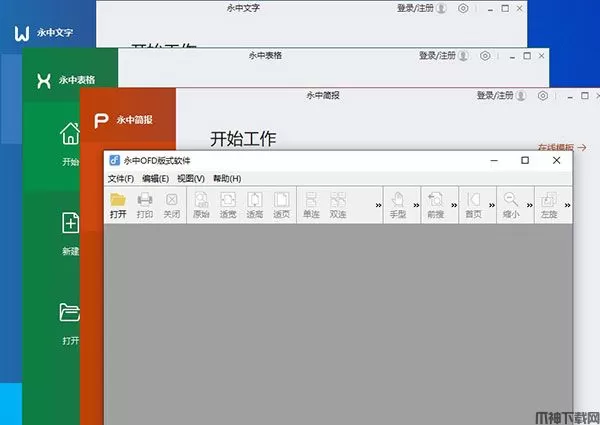Select the Fit width (适宽) icon
Screen dimensions: 600x425
pos(228,200)
